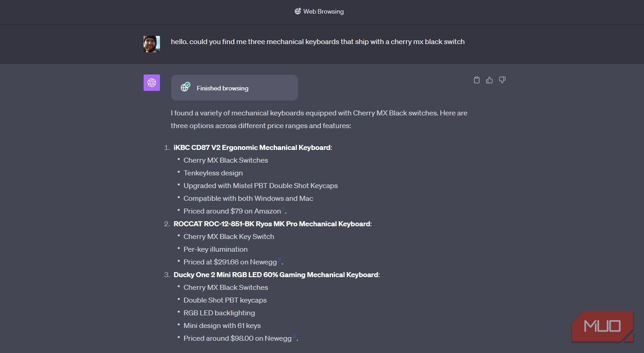The image size is (644, 353).
Task: Open Newegg citation link 3 after the Ducky price
Action: [x=294, y=336]
